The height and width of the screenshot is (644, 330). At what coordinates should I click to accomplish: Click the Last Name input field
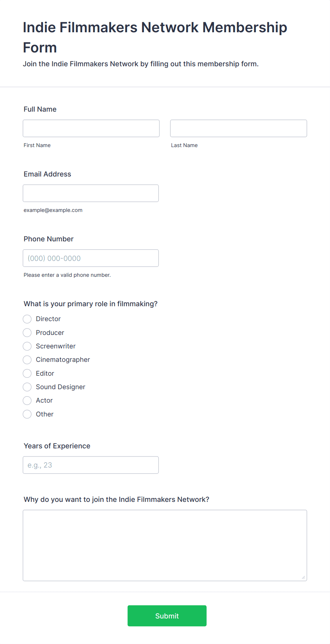[x=238, y=128]
